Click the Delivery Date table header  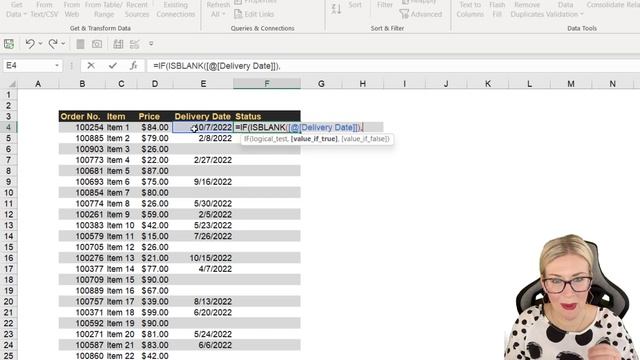[x=203, y=116]
